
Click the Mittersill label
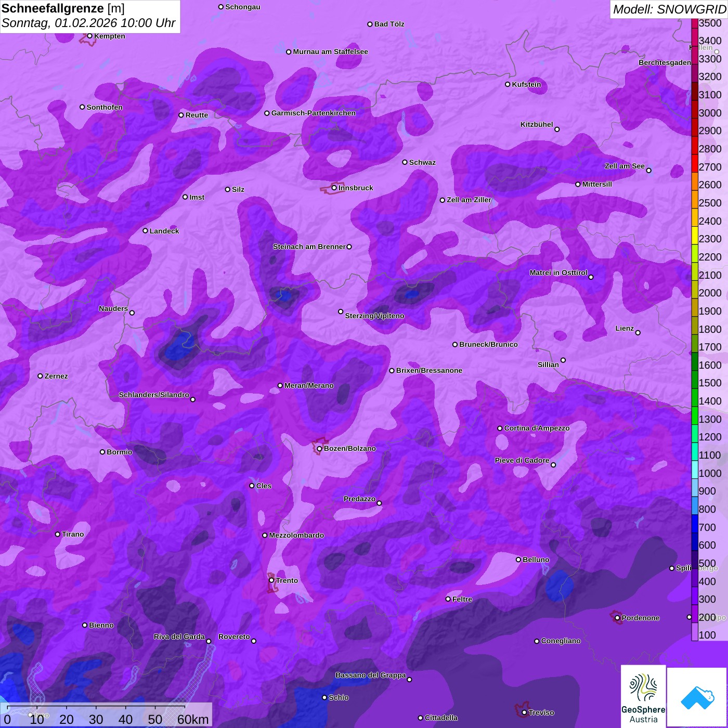click(597, 184)
